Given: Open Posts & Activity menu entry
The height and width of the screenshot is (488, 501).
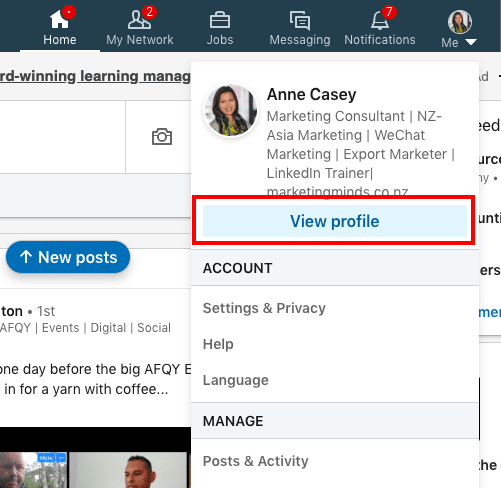Looking at the screenshot, I should coord(255,461).
